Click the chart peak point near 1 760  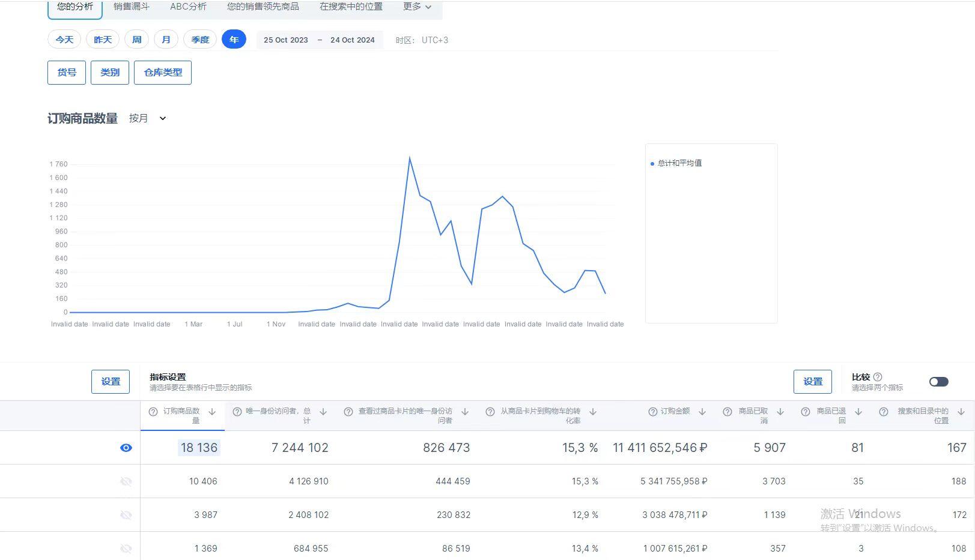coord(410,158)
